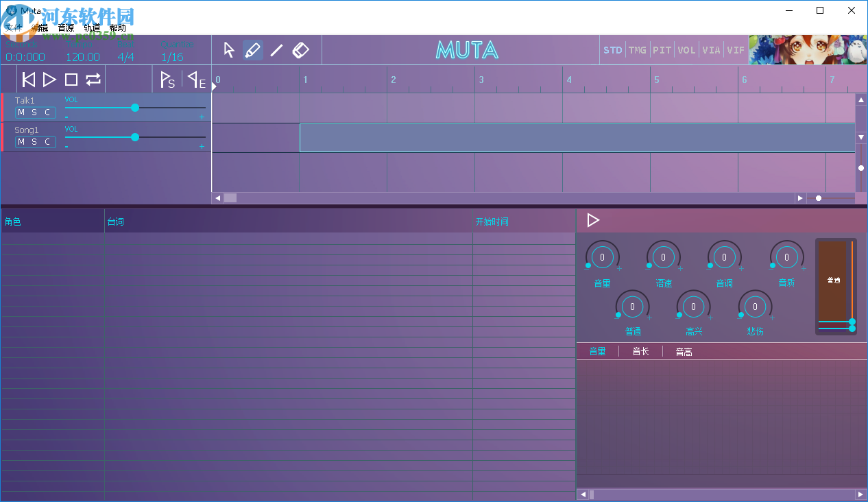Click the 普通 emotion knob

pos(632,306)
